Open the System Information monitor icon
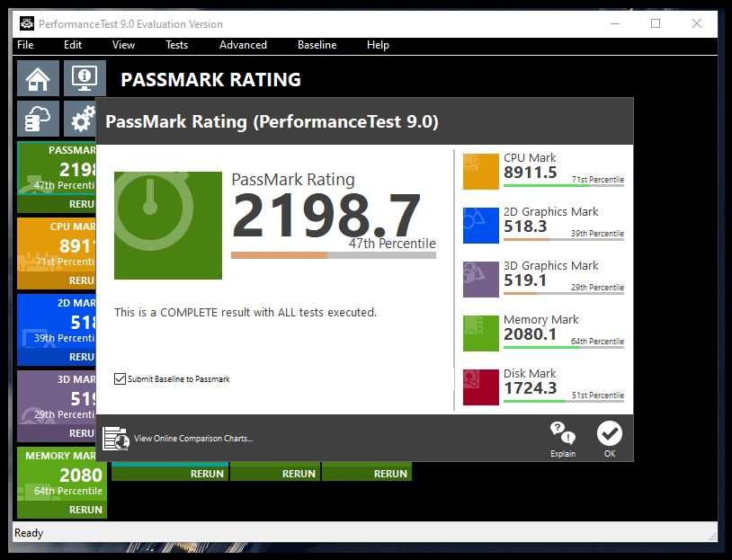 (85, 78)
